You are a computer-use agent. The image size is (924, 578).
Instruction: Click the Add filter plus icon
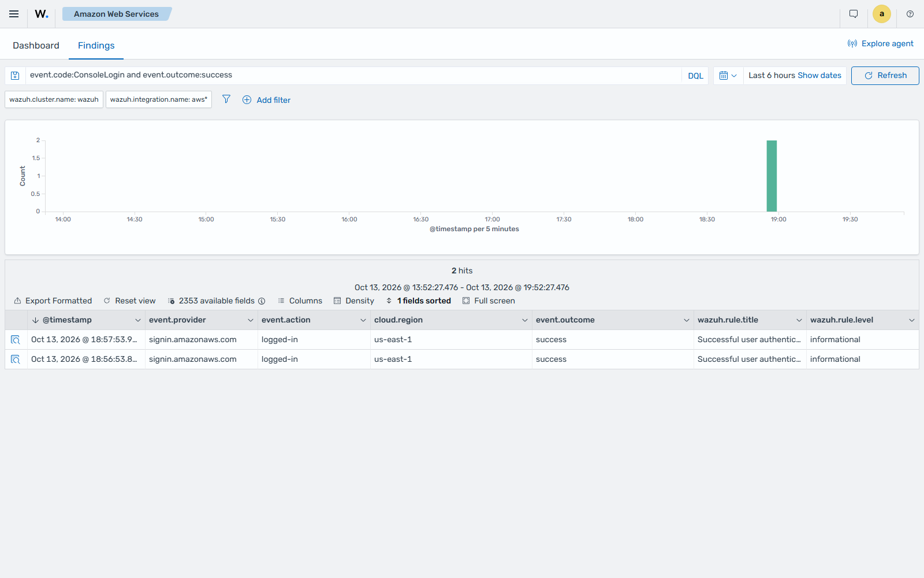pos(247,99)
